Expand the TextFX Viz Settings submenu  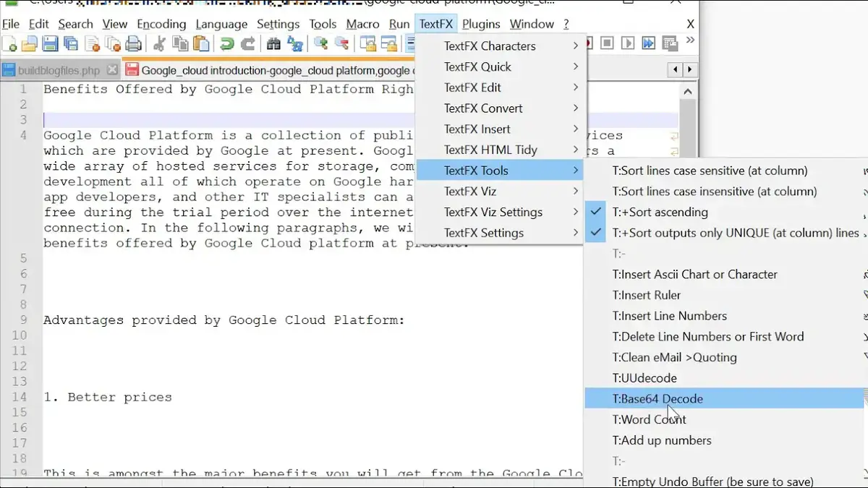pos(492,212)
